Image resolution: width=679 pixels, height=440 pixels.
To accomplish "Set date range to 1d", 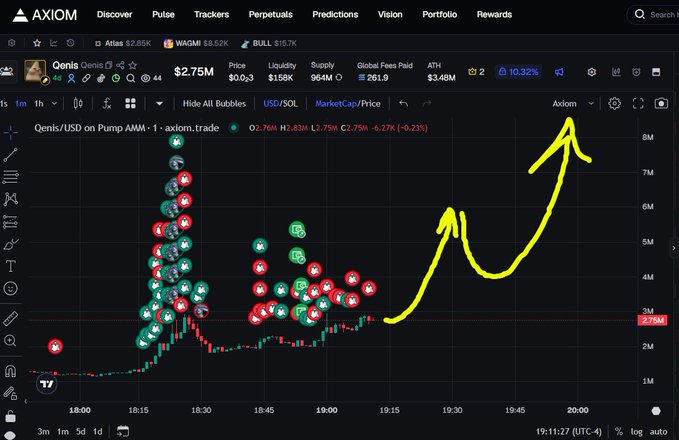I will click(x=98, y=431).
